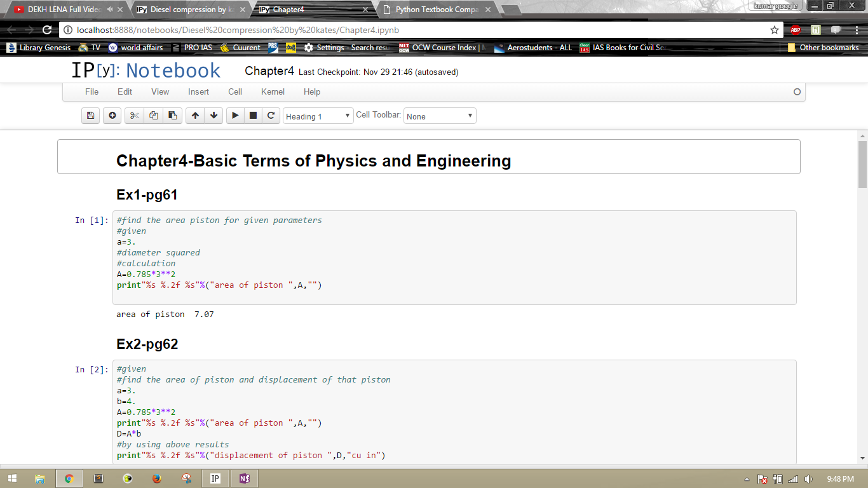
Task: Open the Heading 1 cell type dropdown
Action: [318, 116]
